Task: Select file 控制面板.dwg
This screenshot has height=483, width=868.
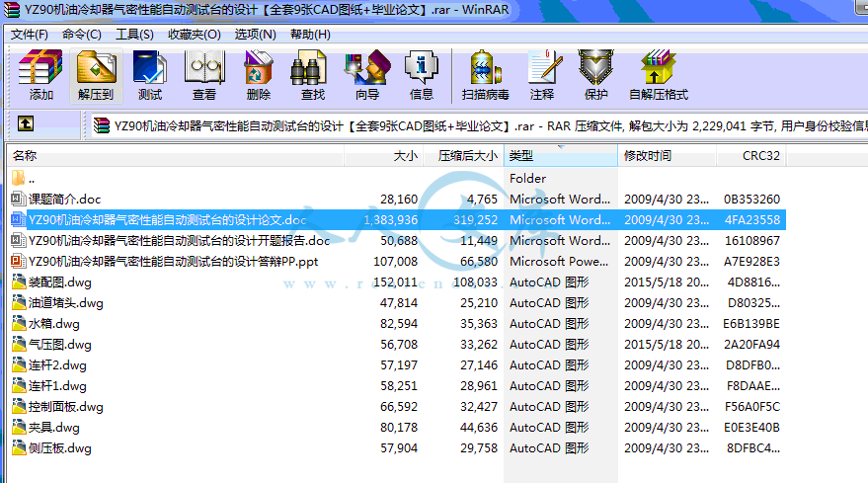Action: coord(66,407)
